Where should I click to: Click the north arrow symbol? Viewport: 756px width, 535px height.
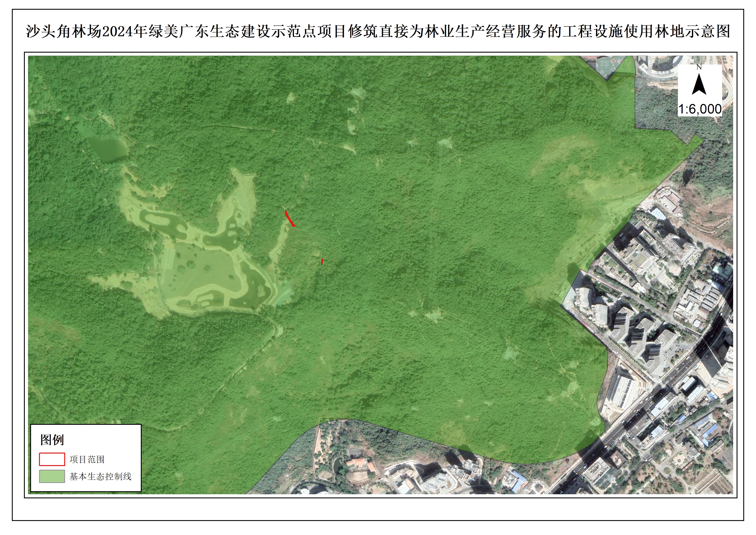click(699, 85)
